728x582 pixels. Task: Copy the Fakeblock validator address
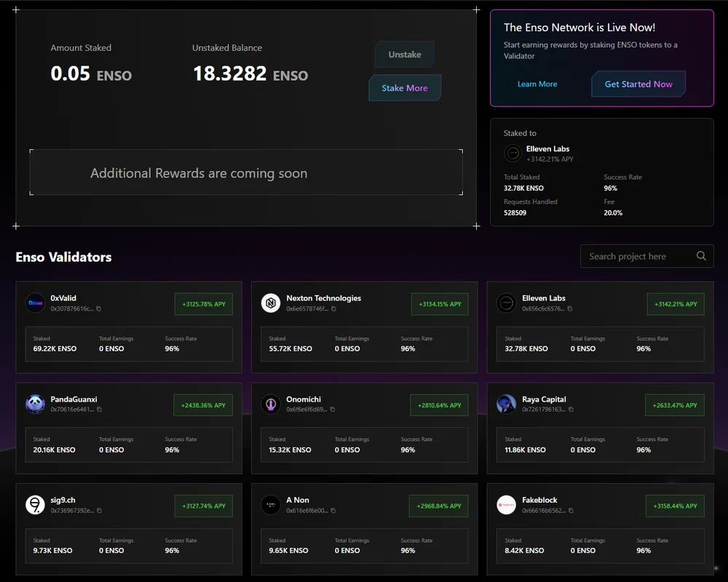pyautogui.click(x=571, y=511)
